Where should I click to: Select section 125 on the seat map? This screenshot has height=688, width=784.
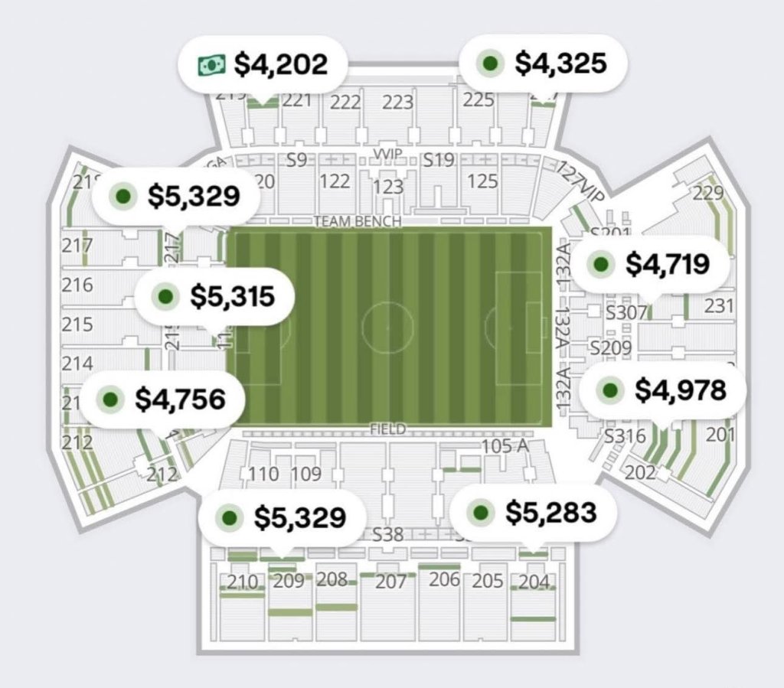[x=482, y=181]
